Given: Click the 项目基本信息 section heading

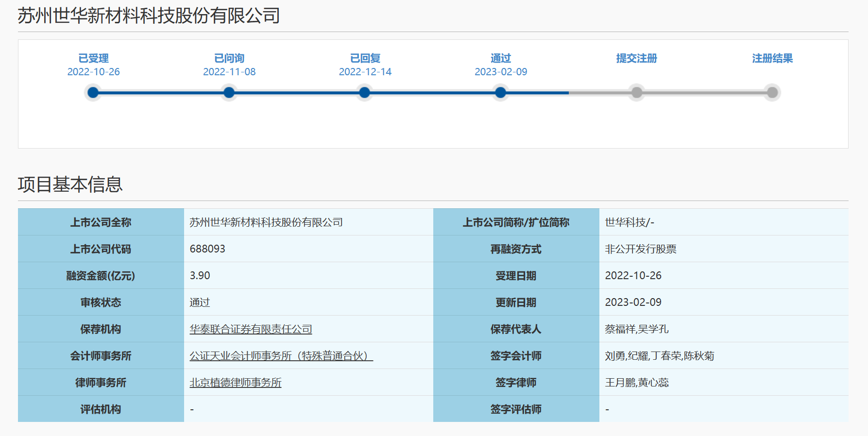Looking at the screenshot, I should (70, 184).
